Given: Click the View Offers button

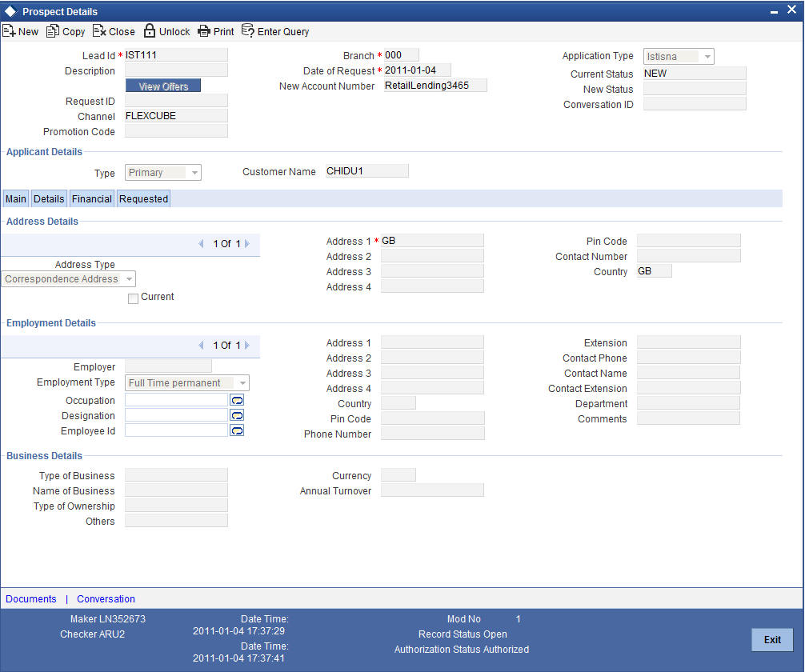Looking at the screenshot, I should (x=163, y=86).
